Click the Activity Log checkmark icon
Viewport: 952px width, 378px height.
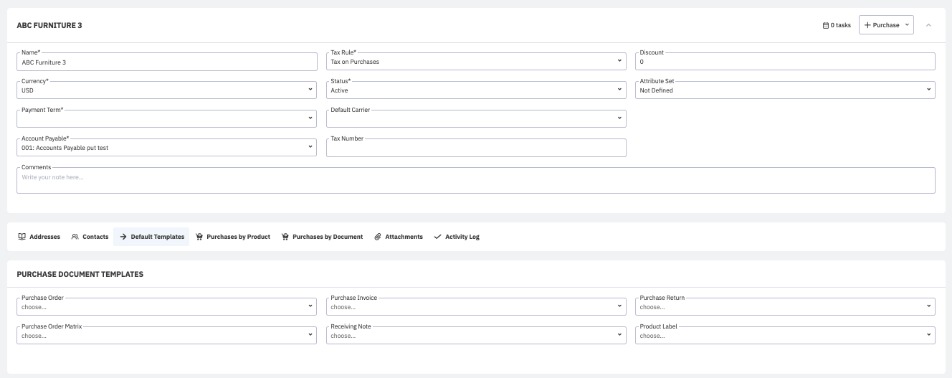pyautogui.click(x=438, y=237)
